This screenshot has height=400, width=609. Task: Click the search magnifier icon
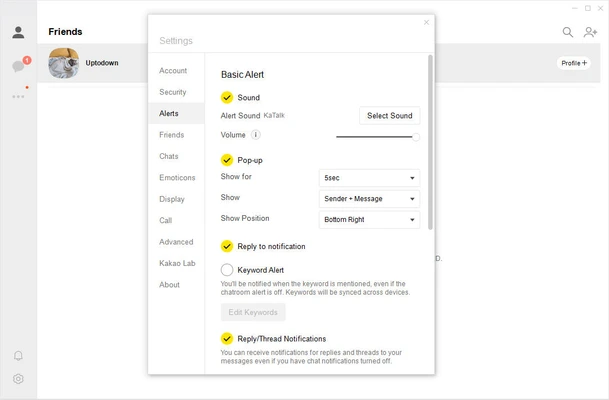[568, 32]
